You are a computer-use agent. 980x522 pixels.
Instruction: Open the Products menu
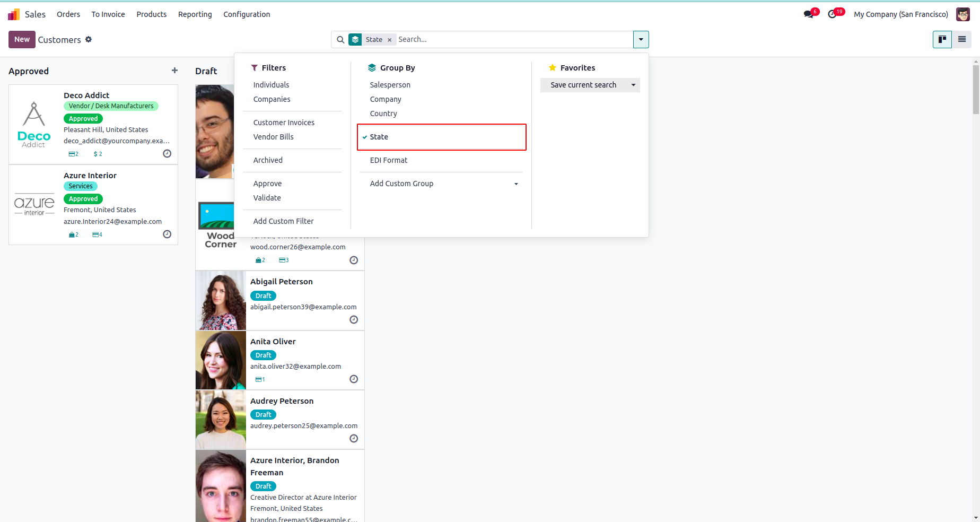pos(152,14)
